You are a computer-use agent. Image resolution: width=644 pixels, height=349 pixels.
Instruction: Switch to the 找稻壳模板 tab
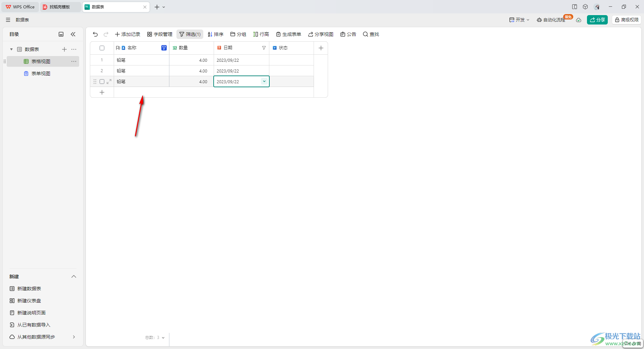[60, 7]
